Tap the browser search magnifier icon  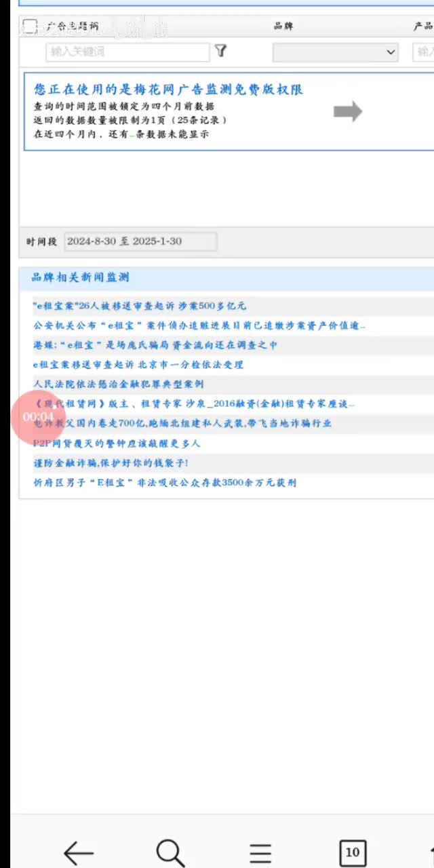[x=170, y=852]
